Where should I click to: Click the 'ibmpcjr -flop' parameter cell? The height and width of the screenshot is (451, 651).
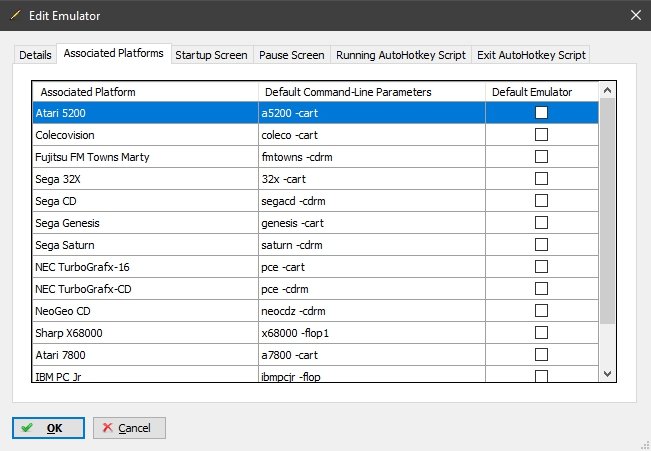tap(372, 374)
